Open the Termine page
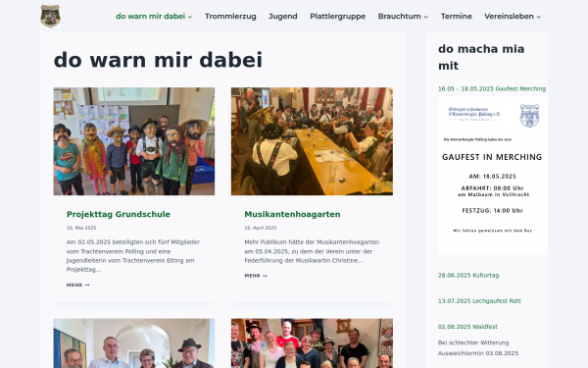588x368 pixels. [456, 16]
